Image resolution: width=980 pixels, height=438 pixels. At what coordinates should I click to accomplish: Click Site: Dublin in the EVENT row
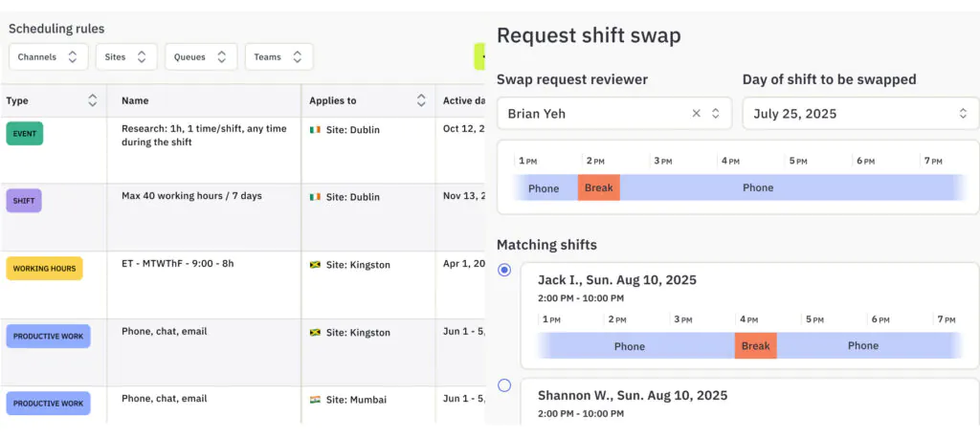pyautogui.click(x=352, y=130)
